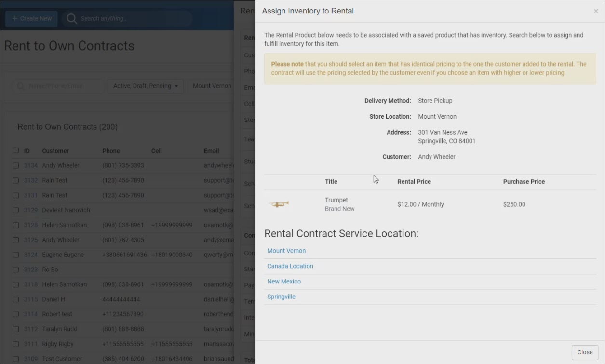Check the row checkbox for contract 3128

16,225
